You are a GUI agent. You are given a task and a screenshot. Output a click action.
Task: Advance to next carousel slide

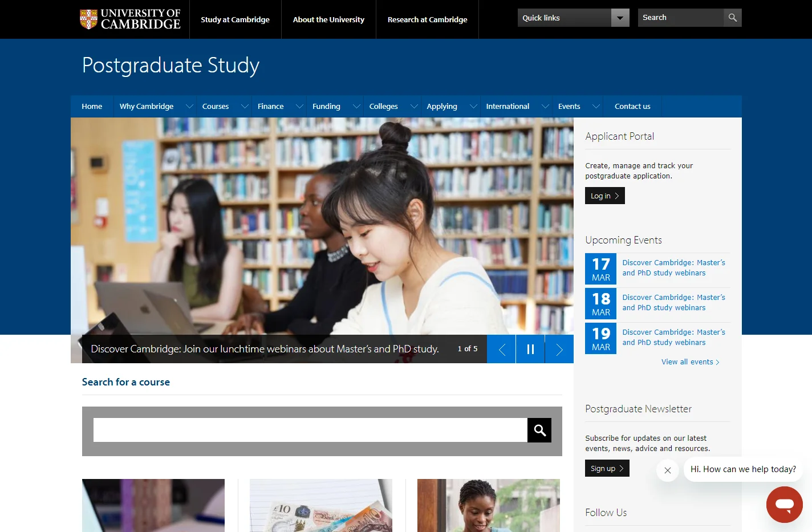(559, 349)
